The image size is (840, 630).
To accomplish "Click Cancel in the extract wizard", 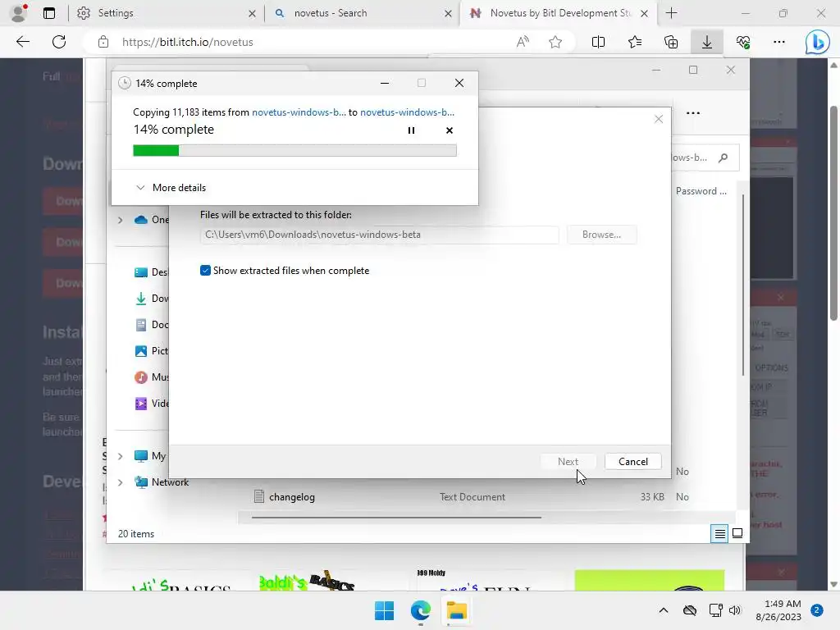I will (x=632, y=461).
